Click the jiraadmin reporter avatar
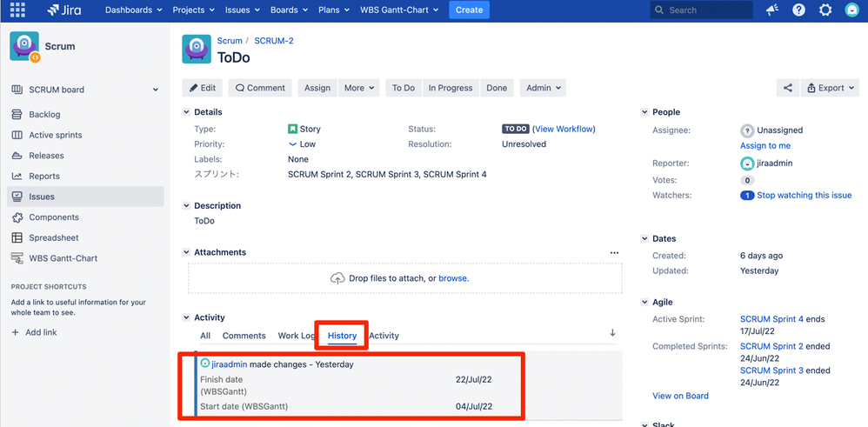 click(x=747, y=163)
